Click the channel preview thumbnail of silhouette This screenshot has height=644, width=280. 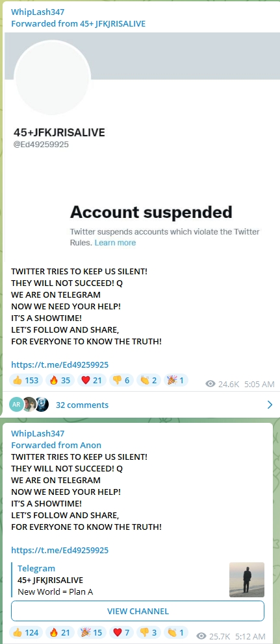click(x=247, y=580)
